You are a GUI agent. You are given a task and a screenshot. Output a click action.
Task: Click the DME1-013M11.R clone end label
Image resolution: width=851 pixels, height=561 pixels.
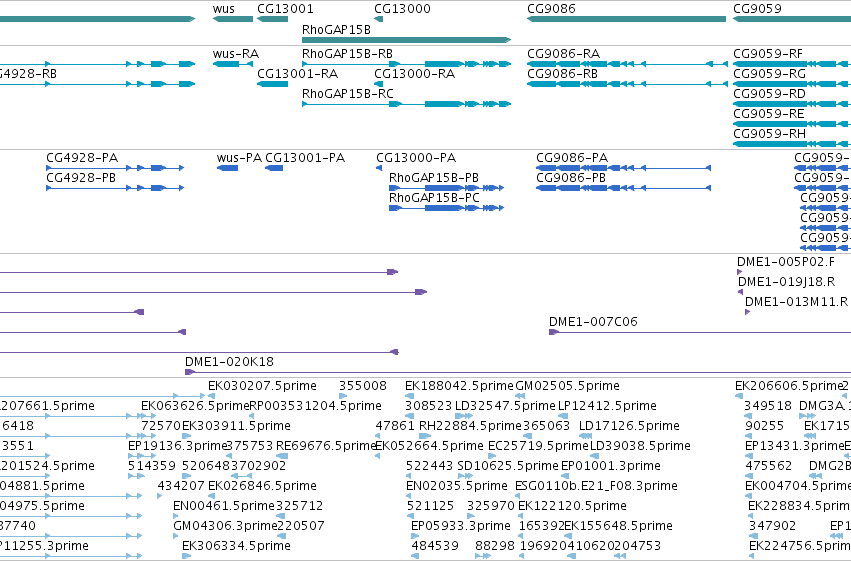pos(796,302)
